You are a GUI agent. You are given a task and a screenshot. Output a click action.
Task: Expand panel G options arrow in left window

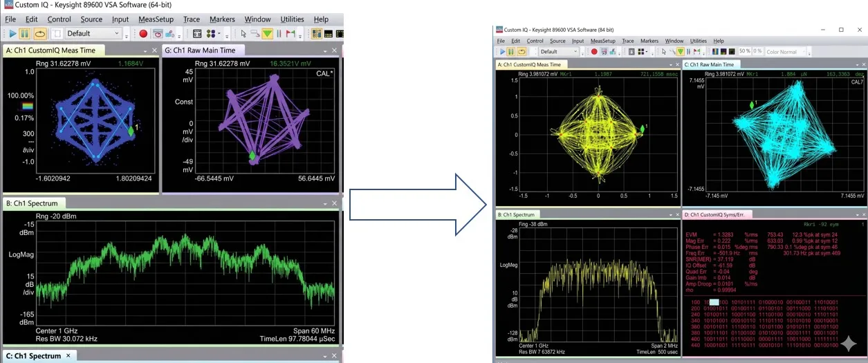[x=325, y=51]
